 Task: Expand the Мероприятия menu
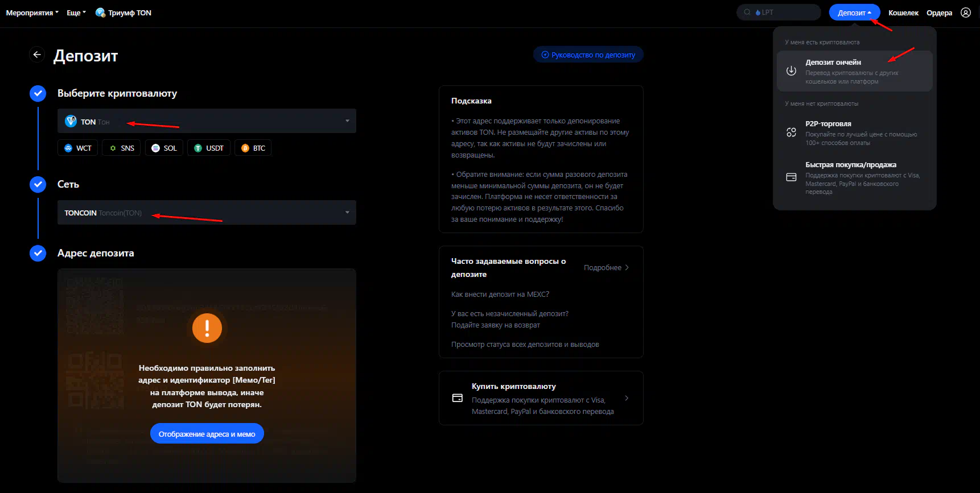click(x=32, y=13)
